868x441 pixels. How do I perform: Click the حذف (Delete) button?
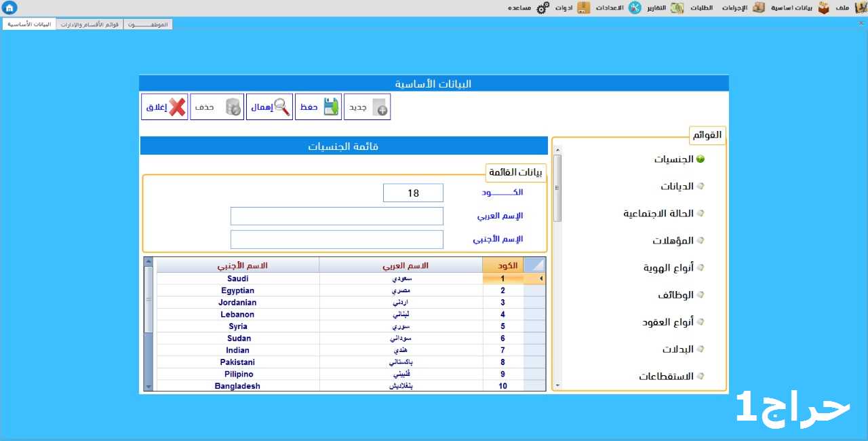217,107
